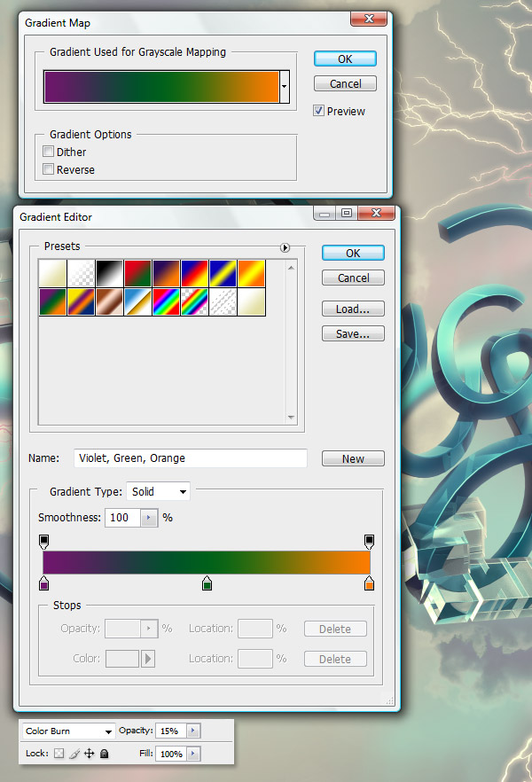Toggle Lock image pixels brush icon
Viewport: 532px width, 782px height.
click(x=74, y=754)
